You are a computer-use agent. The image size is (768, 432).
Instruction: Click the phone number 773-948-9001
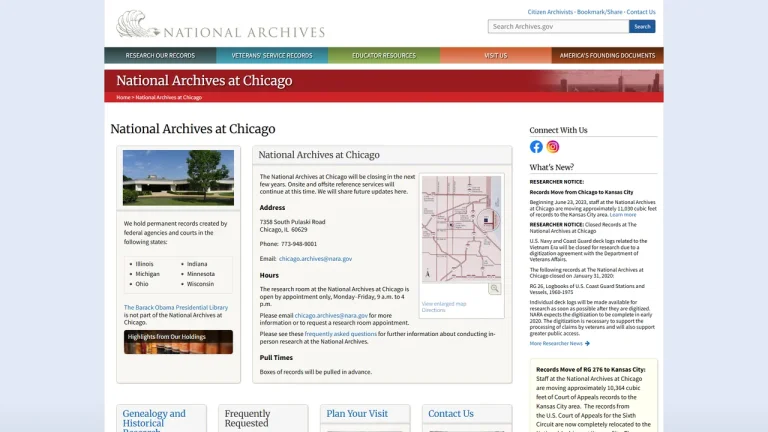tap(299, 244)
